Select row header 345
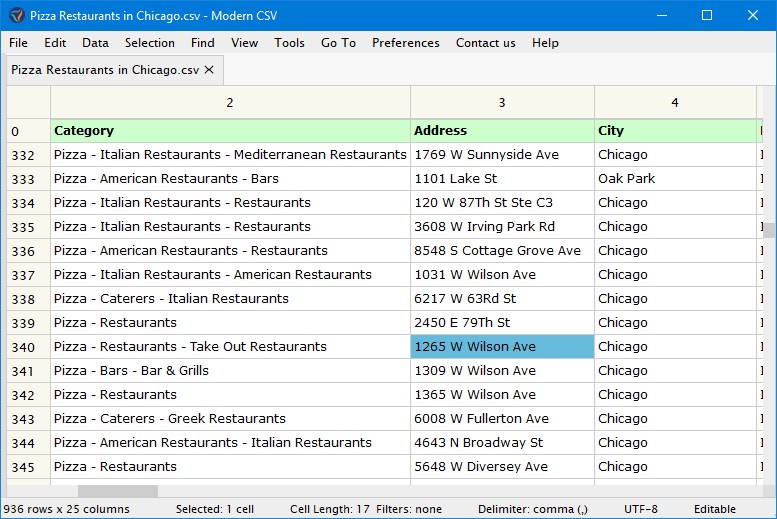This screenshot has height=519, width=777. coord(28,467)
